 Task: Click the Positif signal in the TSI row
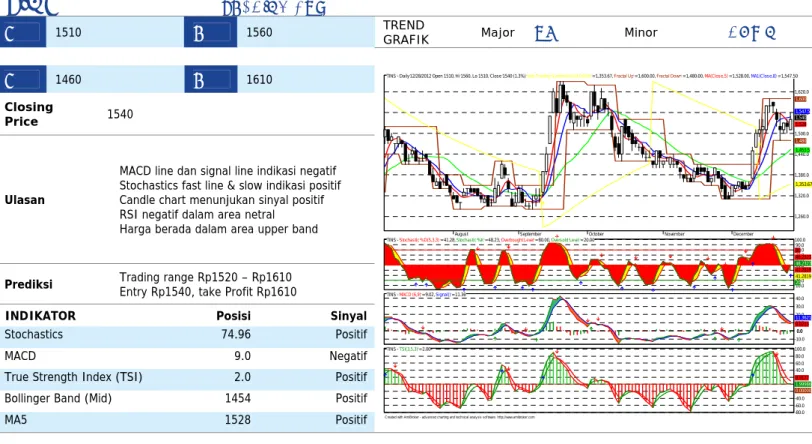351,377
